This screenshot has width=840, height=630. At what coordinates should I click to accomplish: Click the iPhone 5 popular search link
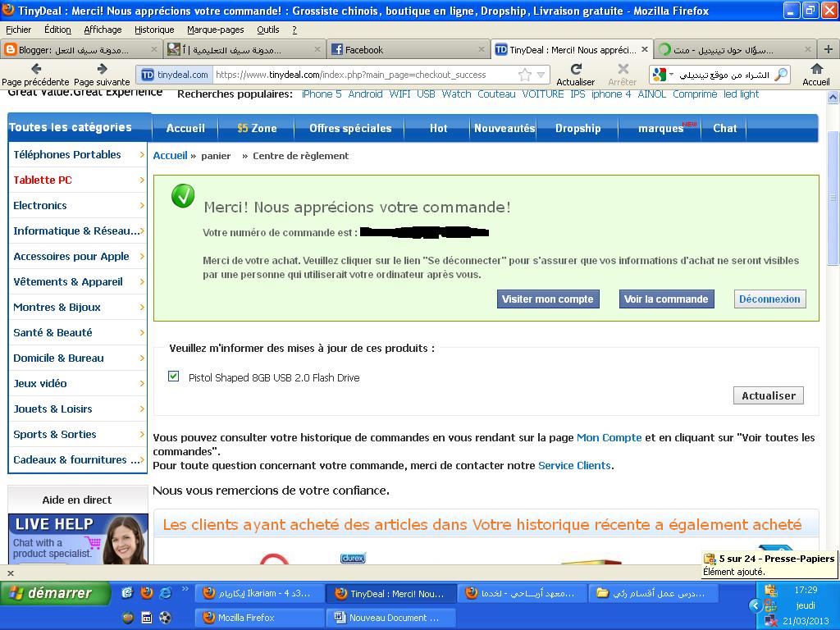[x=322, y=94]
